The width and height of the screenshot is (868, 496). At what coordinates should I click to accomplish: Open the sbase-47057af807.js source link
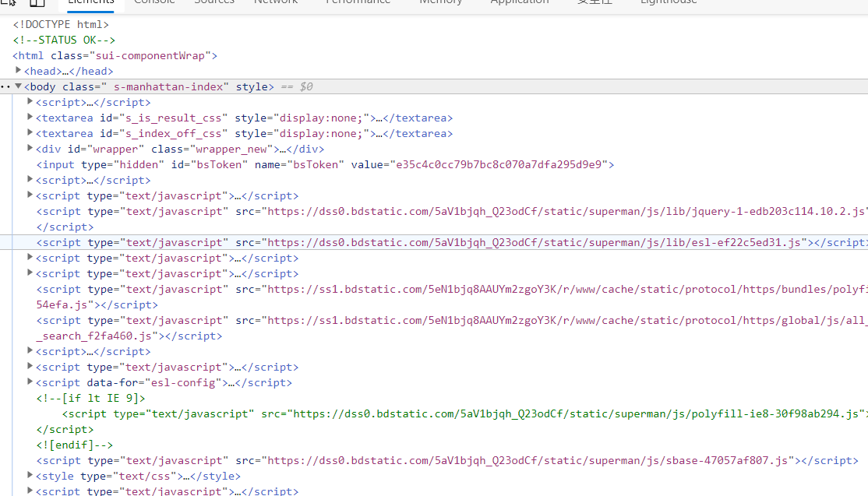528,460
